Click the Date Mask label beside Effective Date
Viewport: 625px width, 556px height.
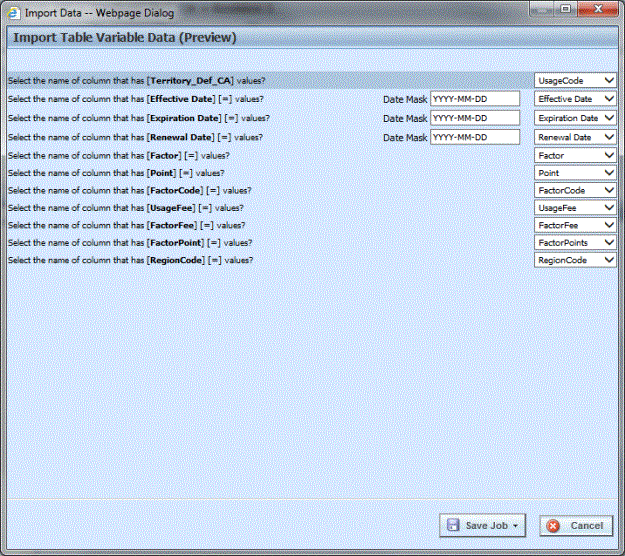tap(405, 99)
